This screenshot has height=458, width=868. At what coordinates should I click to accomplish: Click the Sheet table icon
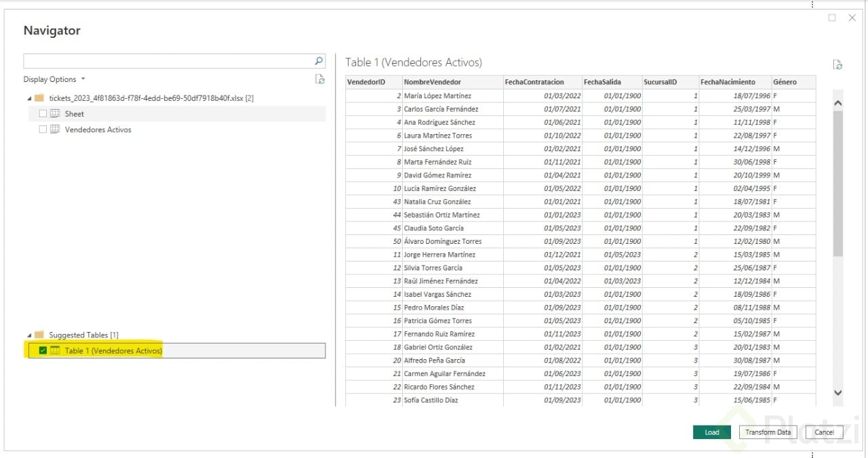pyautogui.click(x=55, y=114)
